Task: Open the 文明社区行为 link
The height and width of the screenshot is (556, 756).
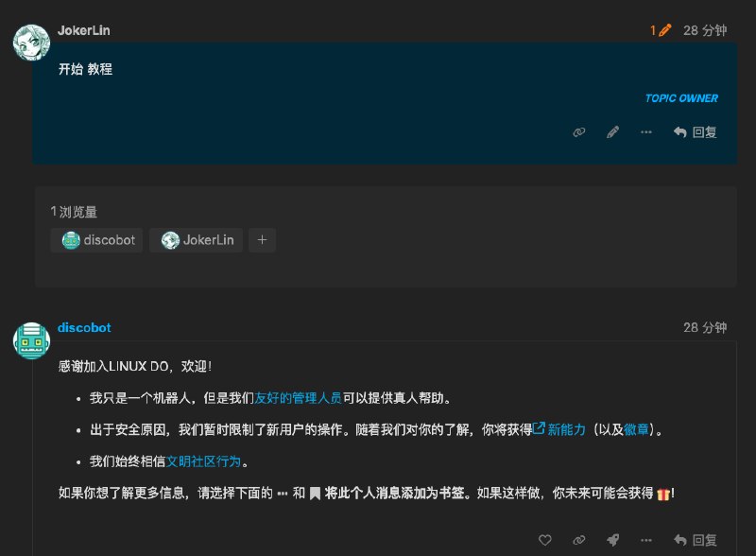Action: [x=203, y=460]
